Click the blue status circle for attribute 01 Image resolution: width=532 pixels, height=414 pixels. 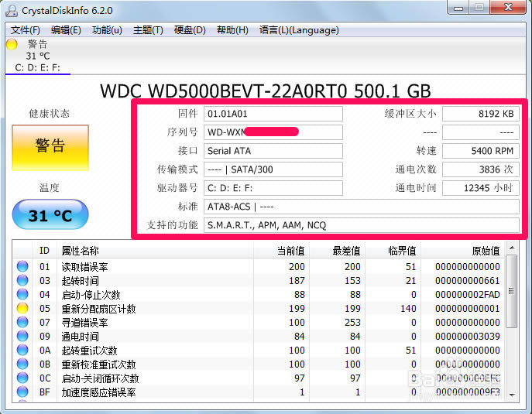[22, 267]
